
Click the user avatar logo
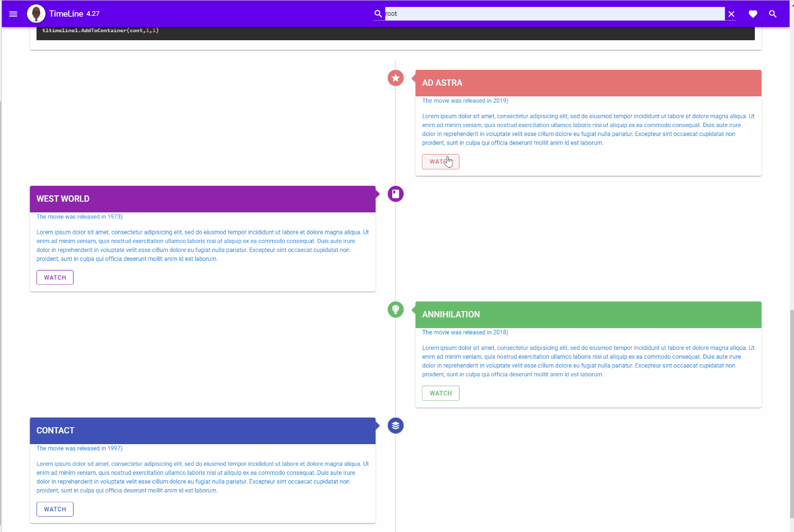click(x=36, y=14)
